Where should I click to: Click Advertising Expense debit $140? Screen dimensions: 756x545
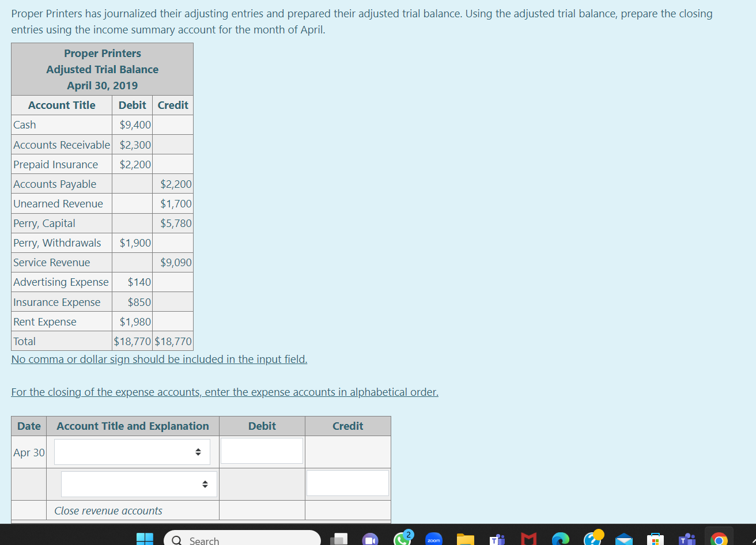[x=139, y=282]
